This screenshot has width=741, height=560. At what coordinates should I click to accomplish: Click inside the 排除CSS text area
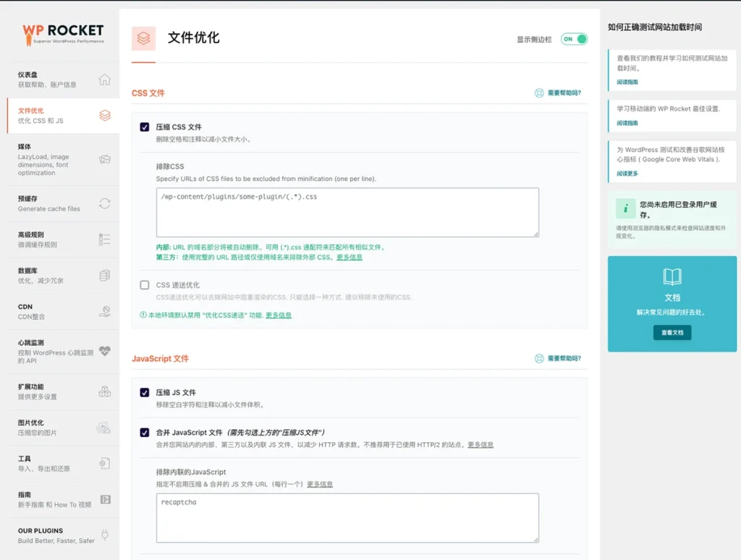click(347, 212)
